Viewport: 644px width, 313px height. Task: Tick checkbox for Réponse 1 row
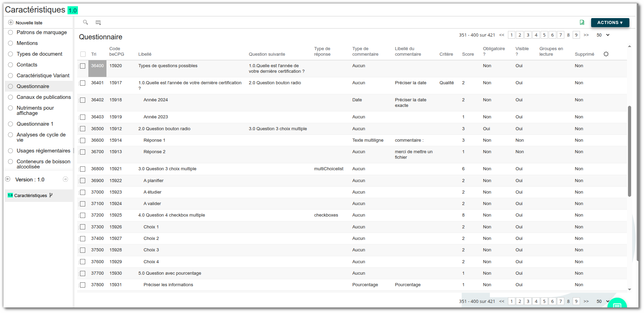click(83, 141)
